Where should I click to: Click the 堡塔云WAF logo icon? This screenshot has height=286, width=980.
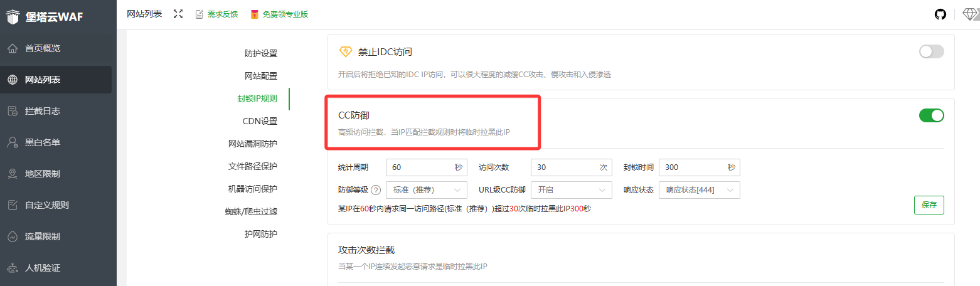pyautogui.click(x=13, y=17)
